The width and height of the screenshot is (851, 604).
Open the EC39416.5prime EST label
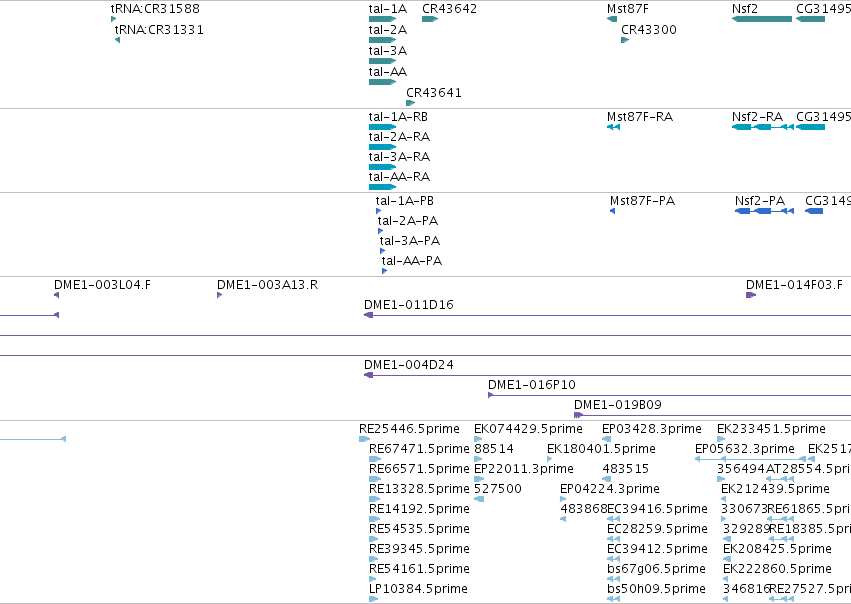[657, 509]
